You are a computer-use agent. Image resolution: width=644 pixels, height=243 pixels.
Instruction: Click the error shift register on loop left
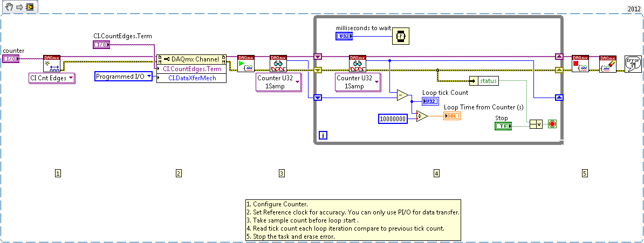[318, 70]
